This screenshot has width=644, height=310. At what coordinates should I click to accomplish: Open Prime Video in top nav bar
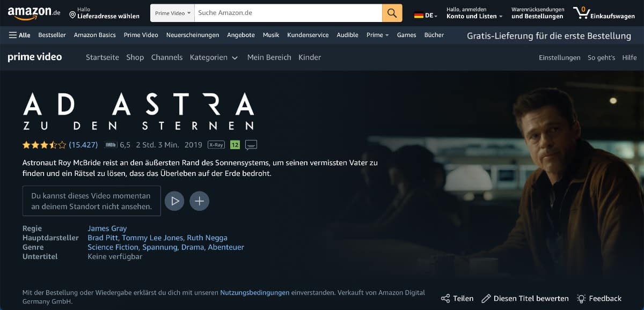pos(141,35)
